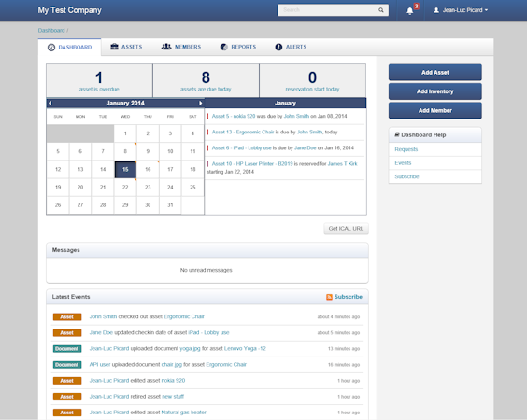Viewport: 527px width, 420px height.
Task: Click the Add Inventory button
Action: tap(434, 91)
